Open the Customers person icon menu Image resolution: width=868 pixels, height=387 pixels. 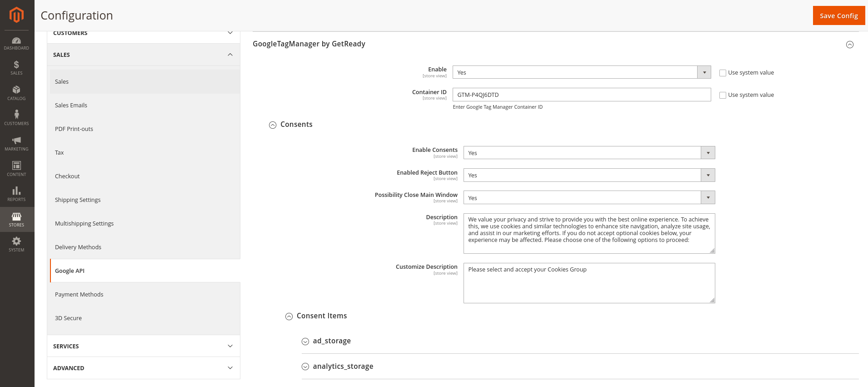tap(16, 118)
